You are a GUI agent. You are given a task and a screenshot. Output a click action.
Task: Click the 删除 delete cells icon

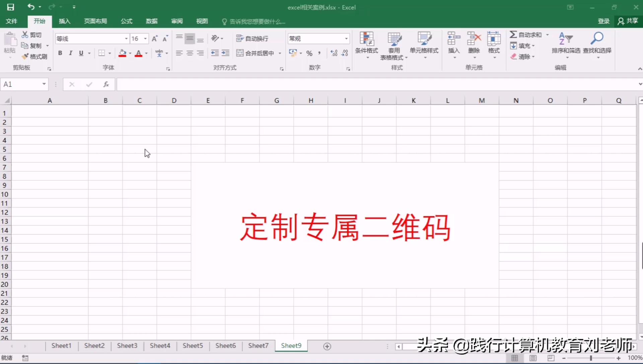pos(474,45)
